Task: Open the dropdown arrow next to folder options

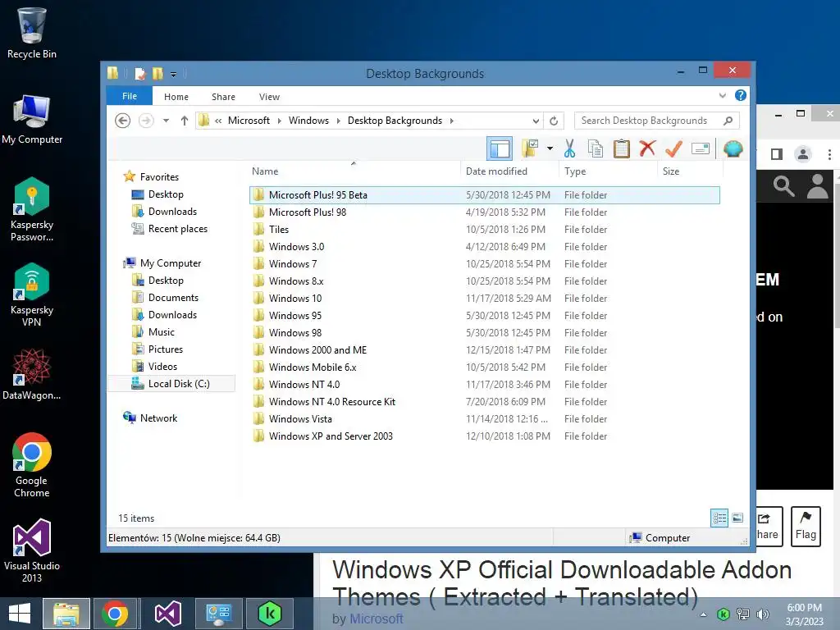Action: (550, 148)
